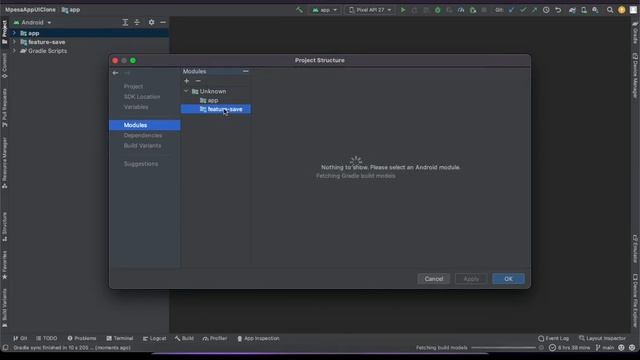
Task: Open SDK Location section
Action: tap(142, 97)
